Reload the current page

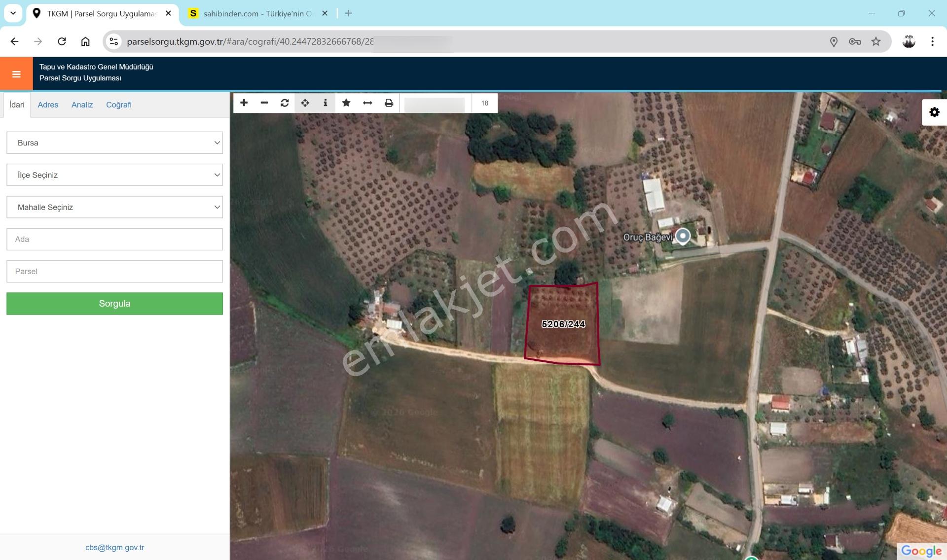pyautogui.click(x=62, y=41)
